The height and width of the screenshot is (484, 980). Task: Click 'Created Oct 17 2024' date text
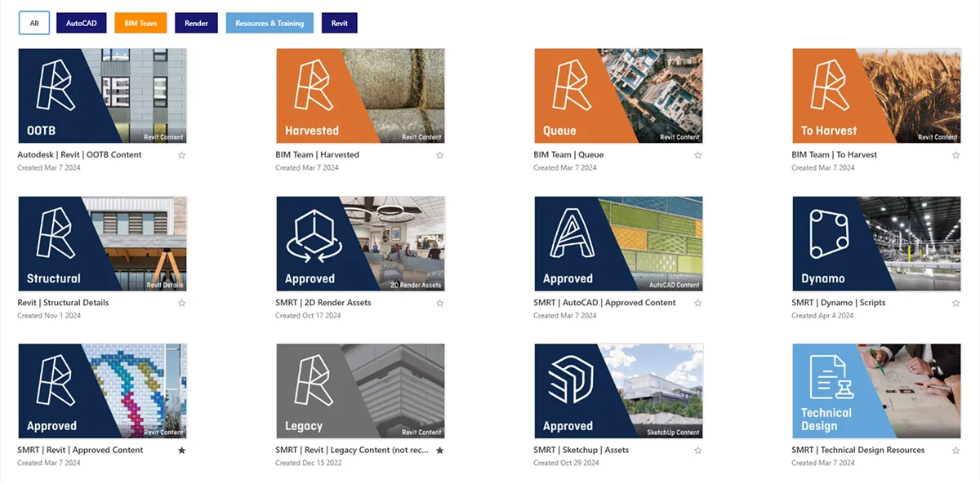[x=309, y=316]
